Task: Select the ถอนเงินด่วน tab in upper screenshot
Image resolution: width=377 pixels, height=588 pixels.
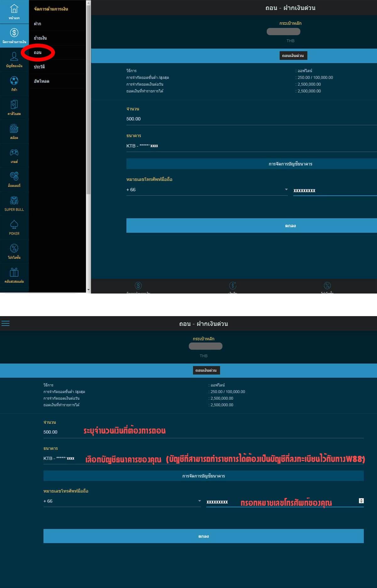Action: (293, 56)
